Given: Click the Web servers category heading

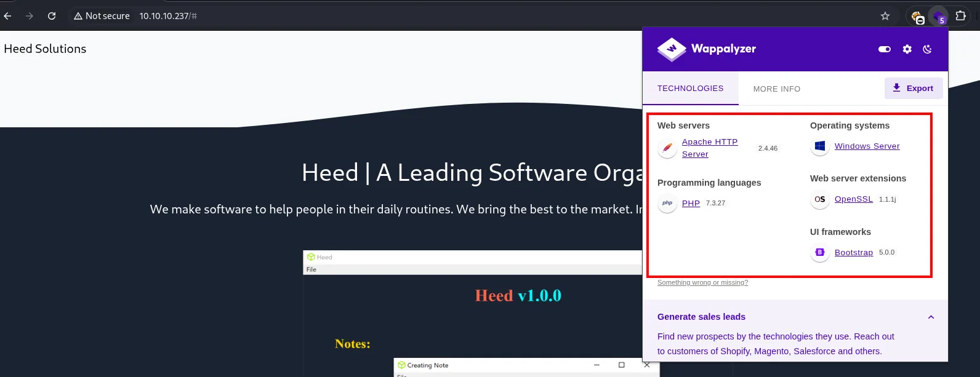Looking at the screenshot, I should coord(683,125).
